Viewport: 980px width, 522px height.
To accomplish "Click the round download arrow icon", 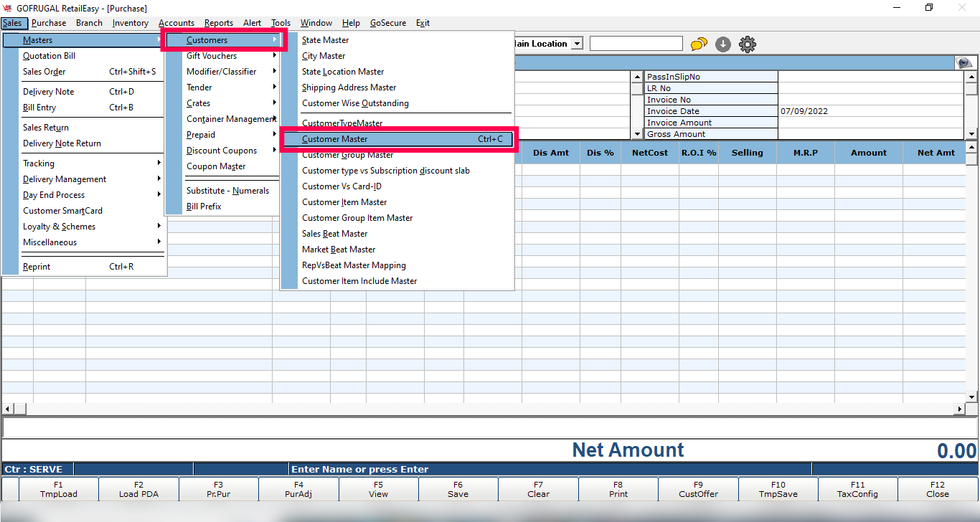I will pos(723,44).
